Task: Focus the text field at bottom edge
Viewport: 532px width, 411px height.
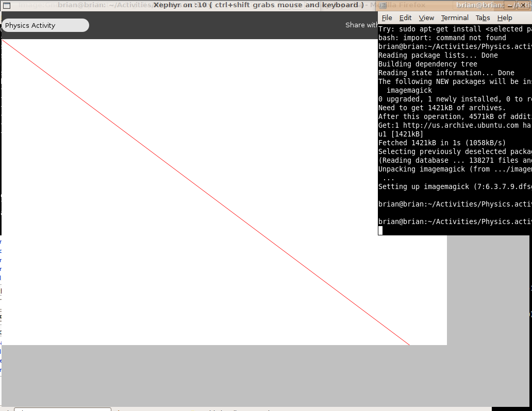Action: [x=62, y=409]
